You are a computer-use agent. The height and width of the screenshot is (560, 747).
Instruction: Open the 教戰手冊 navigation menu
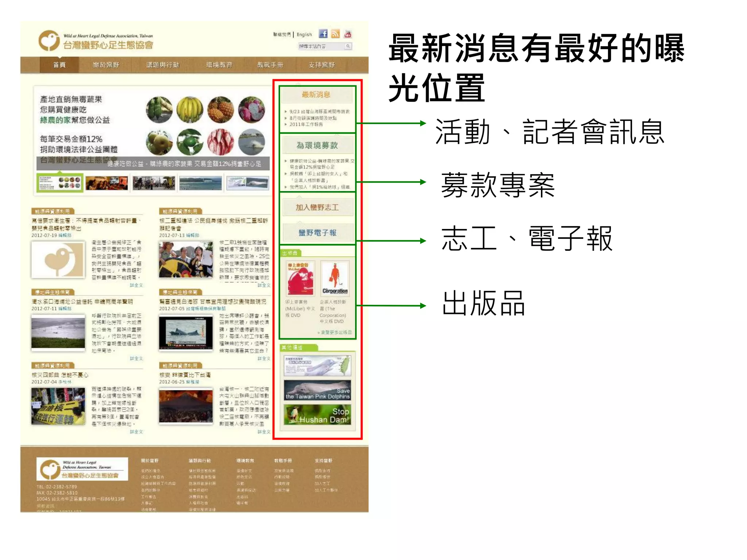pyautogui.click(x=270, y=65)
